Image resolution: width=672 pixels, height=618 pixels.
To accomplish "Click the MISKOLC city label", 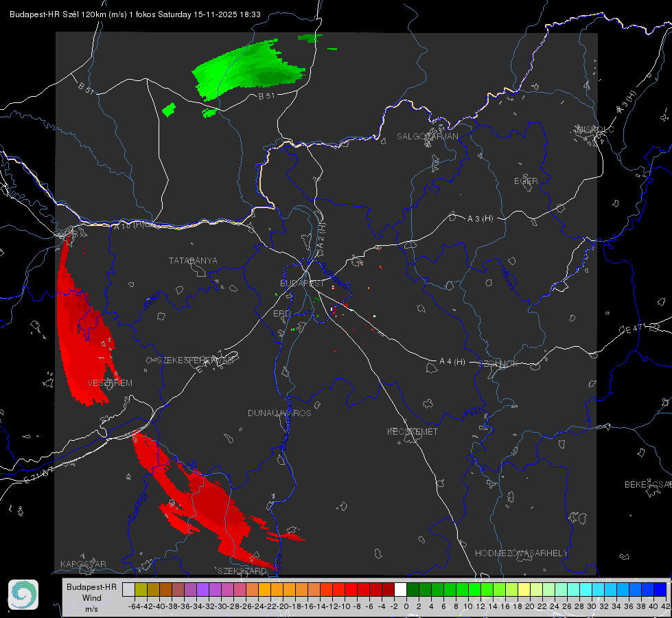I will 595,129.
